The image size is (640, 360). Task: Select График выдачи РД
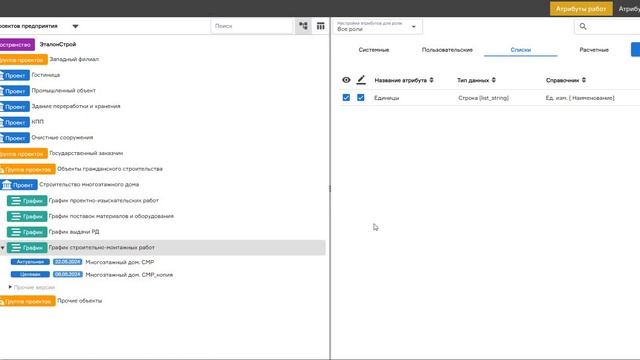[x=74, y=232]
